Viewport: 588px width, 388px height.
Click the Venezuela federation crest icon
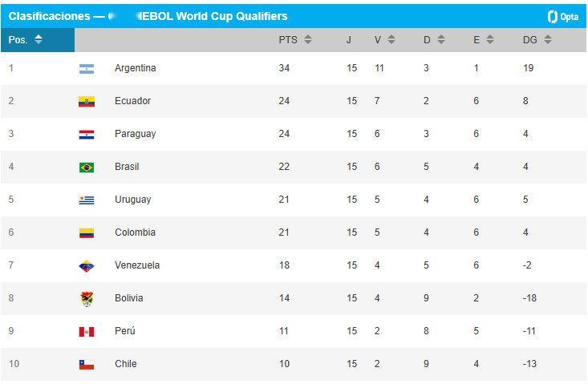pyautogui.click(x=87, y=266)
